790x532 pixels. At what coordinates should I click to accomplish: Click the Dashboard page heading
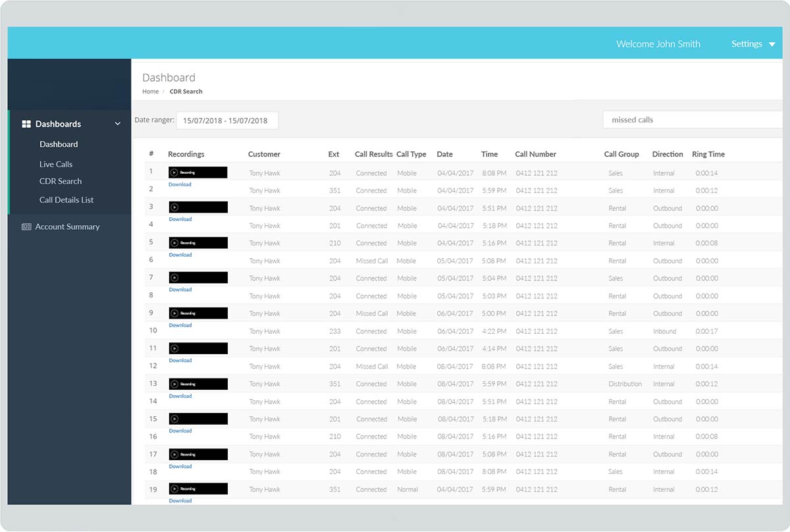(169, 77)
